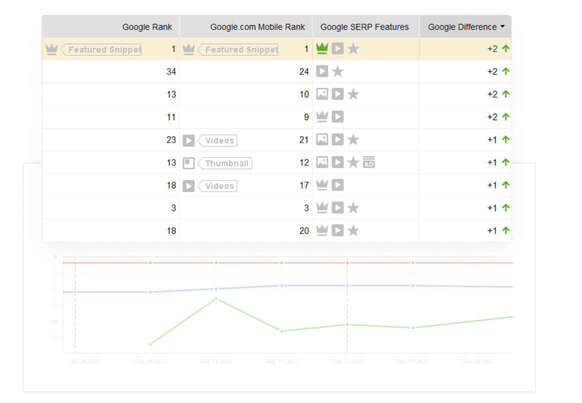Click the green up arrow in the highlighted first row
582x403 pixels.
click(x=506, y=49)
